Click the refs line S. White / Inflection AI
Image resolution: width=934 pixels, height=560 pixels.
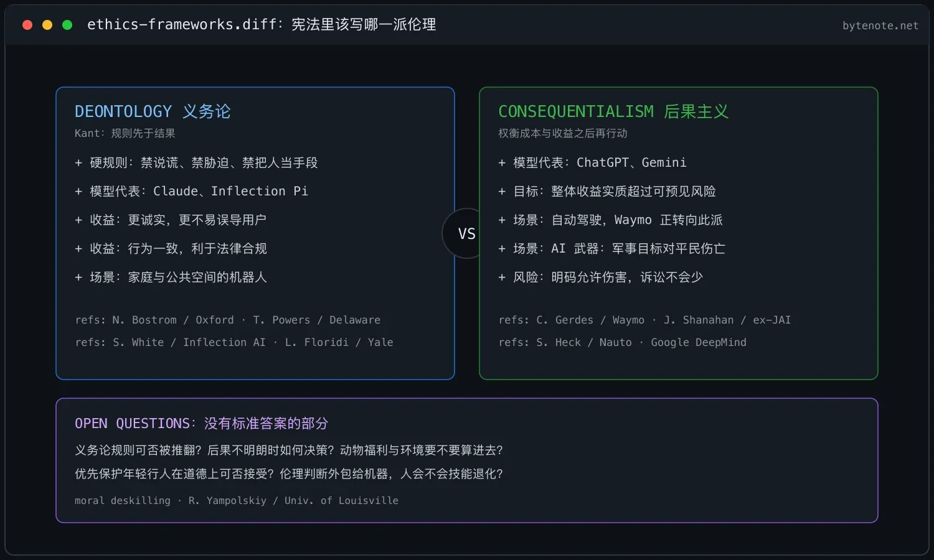tap(234, 342)
